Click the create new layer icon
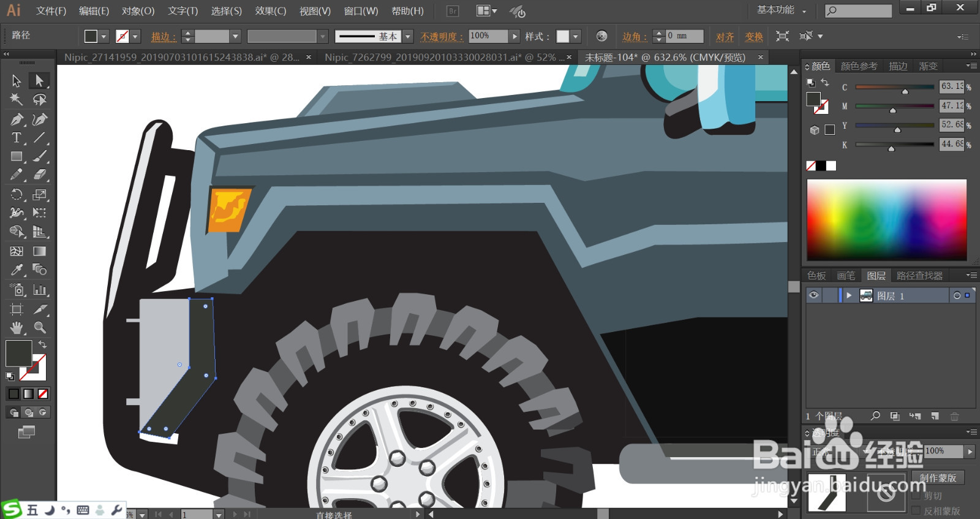The width and height of the screenshot is (980, 519). point(935,416)
